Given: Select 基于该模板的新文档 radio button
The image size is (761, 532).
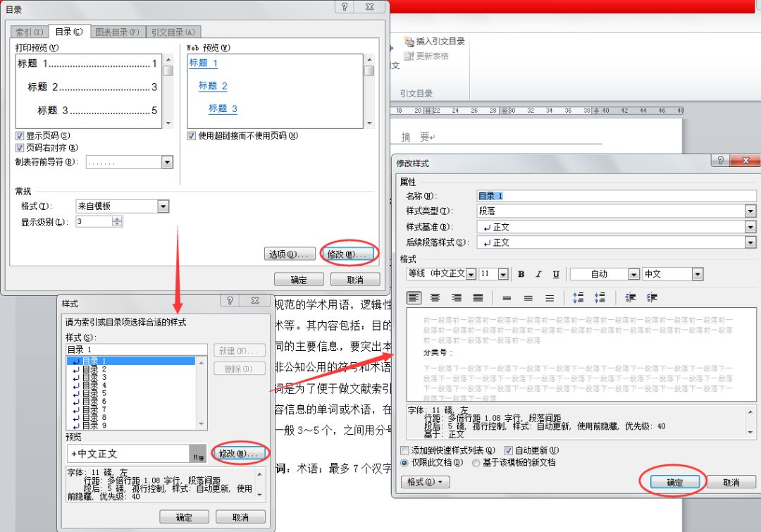Looking at the screenshot, I should pos(476,463).
